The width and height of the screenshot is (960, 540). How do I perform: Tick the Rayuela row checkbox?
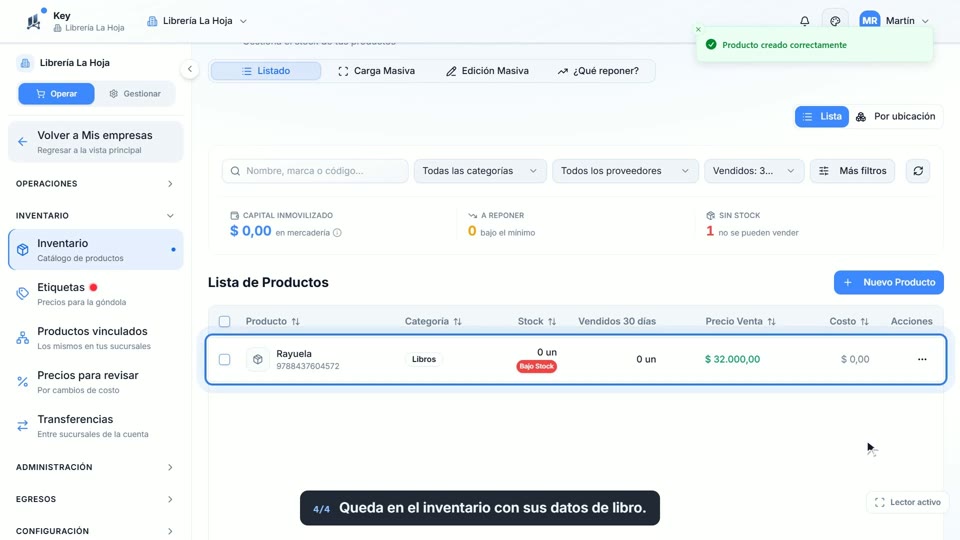225,359
